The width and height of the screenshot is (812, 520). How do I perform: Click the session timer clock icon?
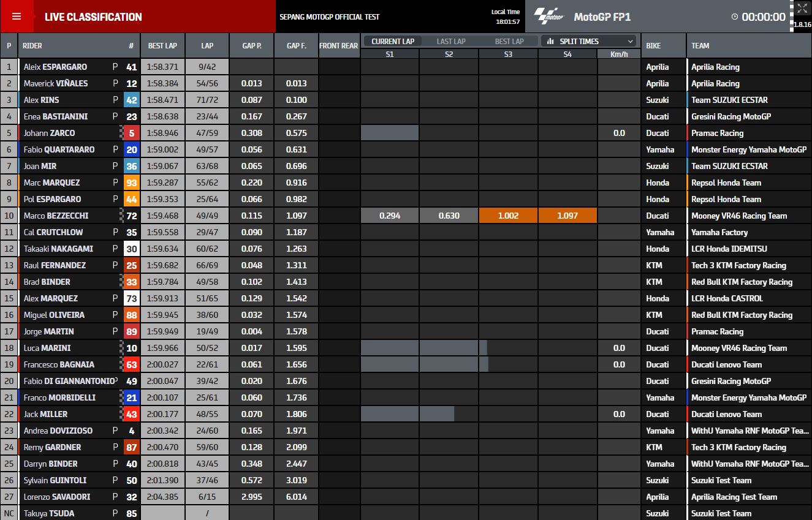(x=734, y=17)
